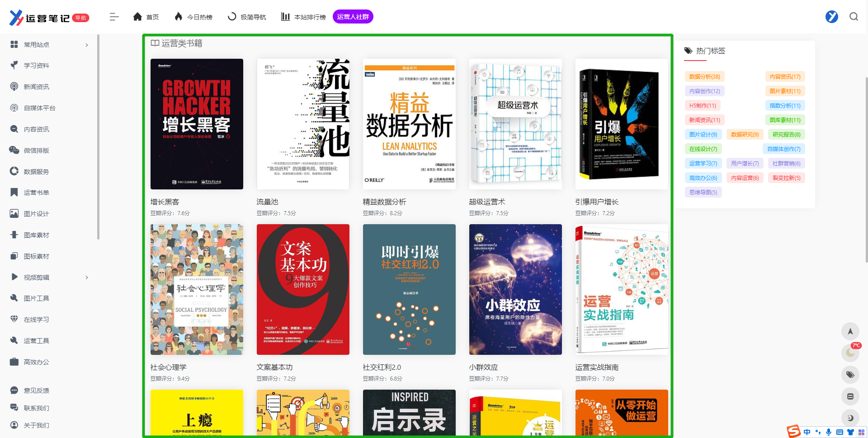Expand the 视频剪辑 submenu arrow

coord(87,277)
